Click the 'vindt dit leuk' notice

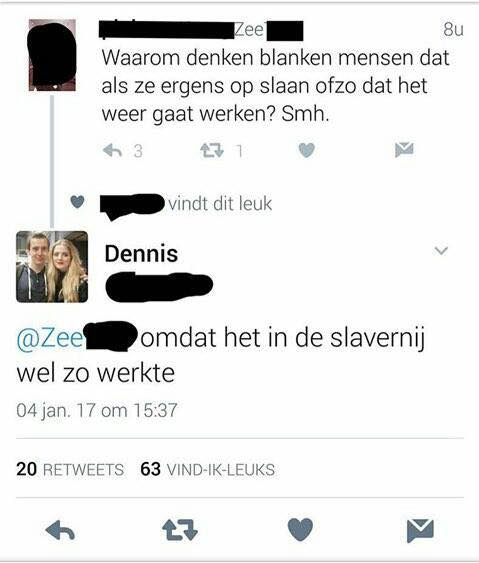(220, 204)
